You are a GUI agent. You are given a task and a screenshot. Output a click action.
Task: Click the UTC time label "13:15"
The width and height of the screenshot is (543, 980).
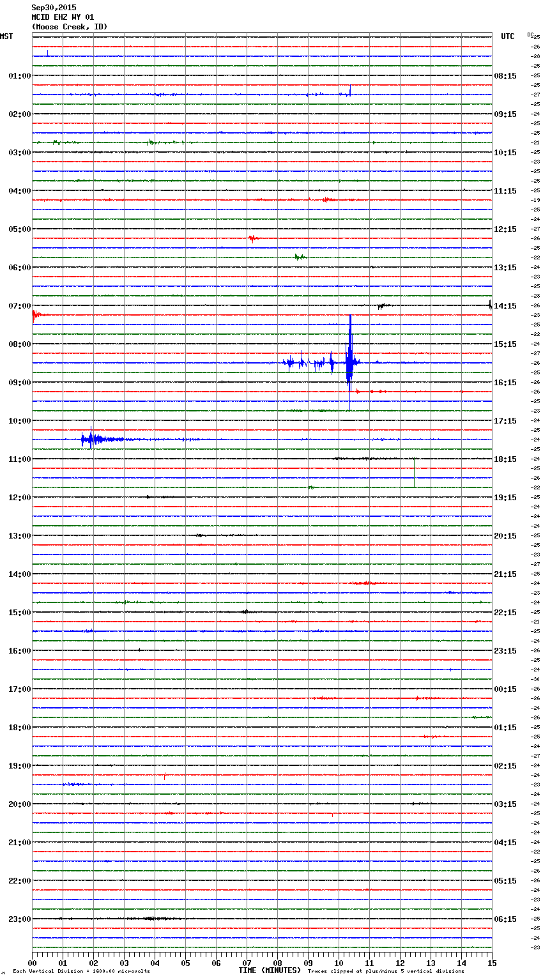click(505, 268)
